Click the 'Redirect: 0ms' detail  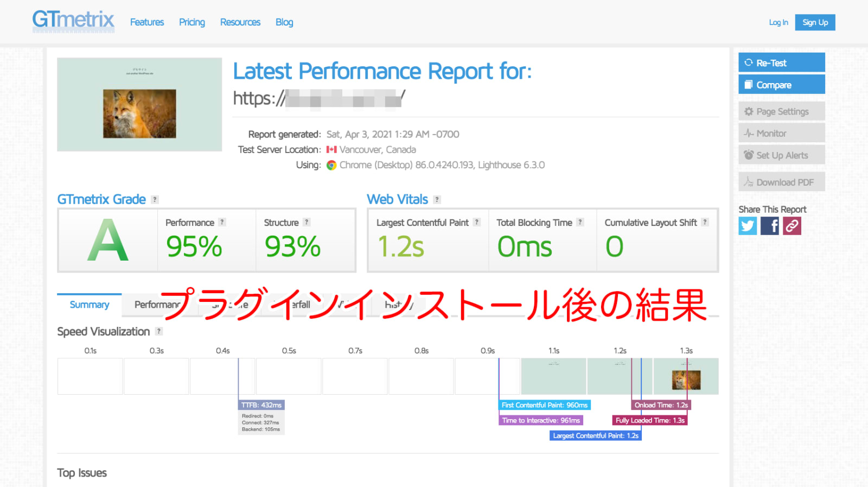pos(258,416)
